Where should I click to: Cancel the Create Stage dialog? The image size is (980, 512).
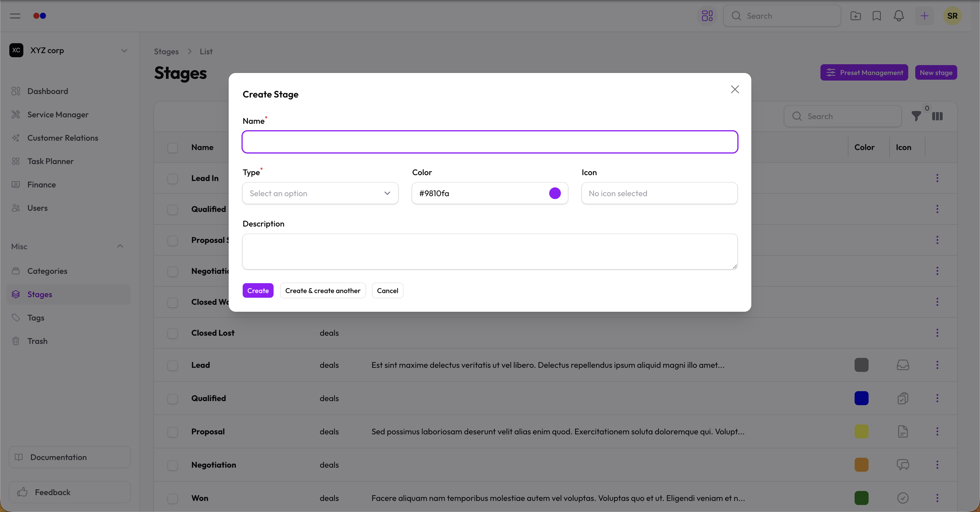[387, 290]
